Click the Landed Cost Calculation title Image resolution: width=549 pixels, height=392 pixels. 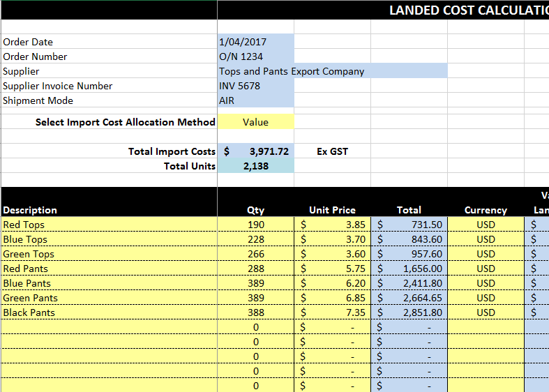click(469, 10)
